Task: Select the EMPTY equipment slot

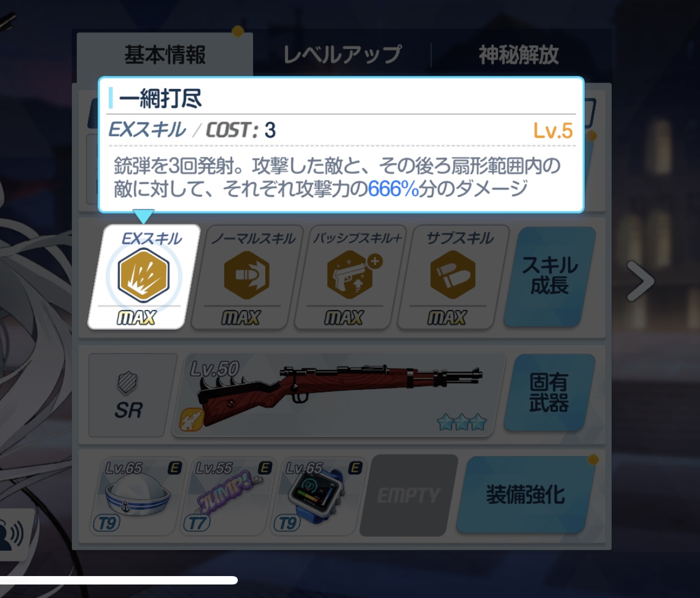Action: coord(409,495)
